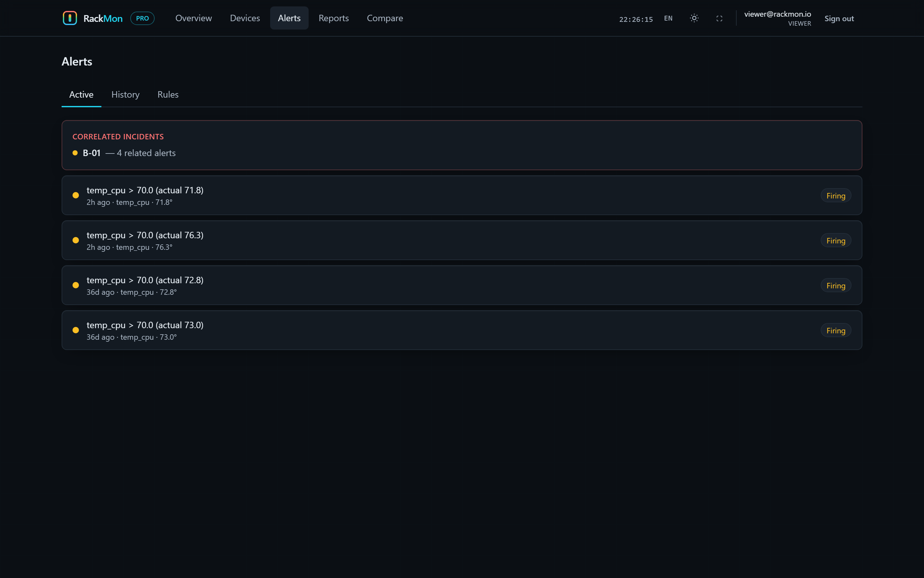Click the Firing badge on the 72.8 alert
Screen dimensions: 924x578
coord(836,285)
